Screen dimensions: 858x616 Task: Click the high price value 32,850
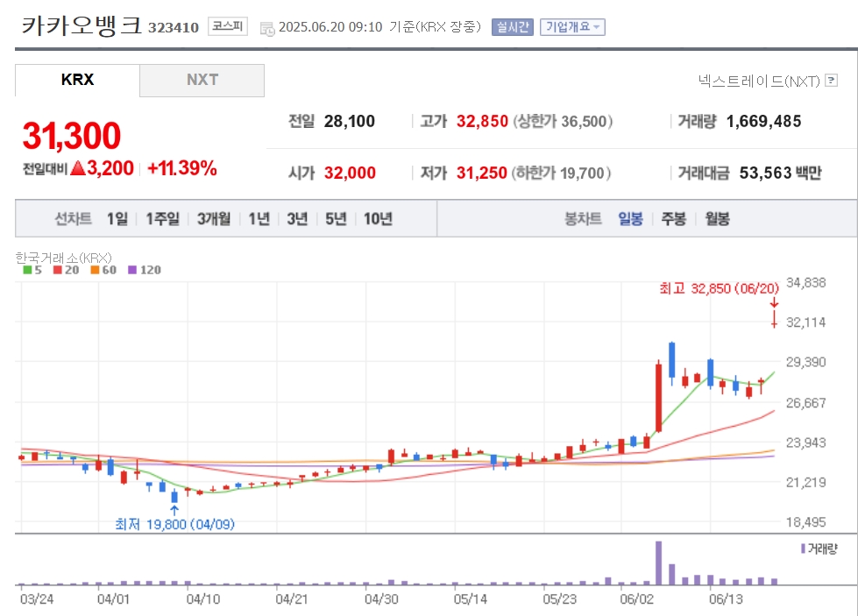point(482,122)
